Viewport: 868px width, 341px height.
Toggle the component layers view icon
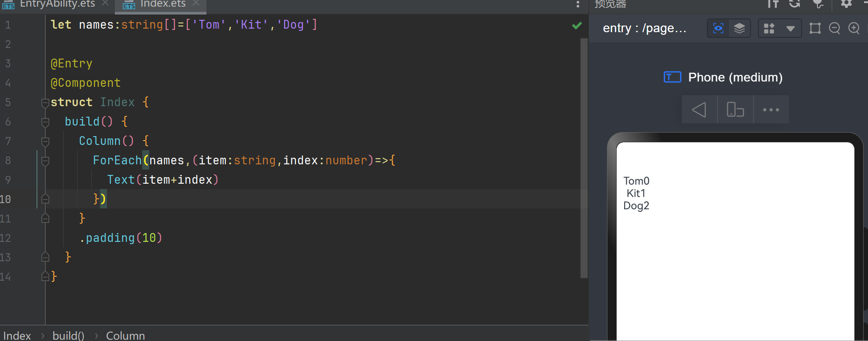(x=739, y=29)
